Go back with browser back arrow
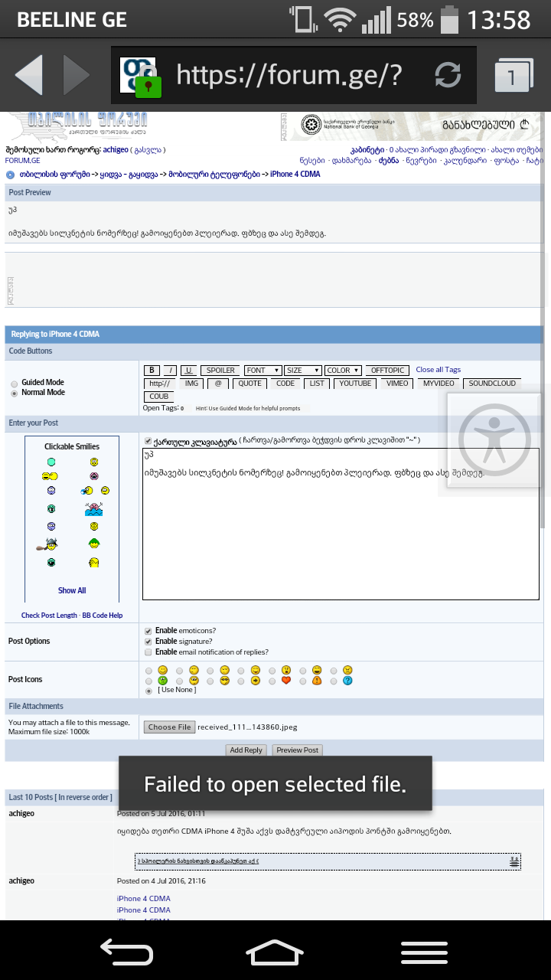Image resolution: width=551 pixels, height=980 pixels. click(28, 75)
